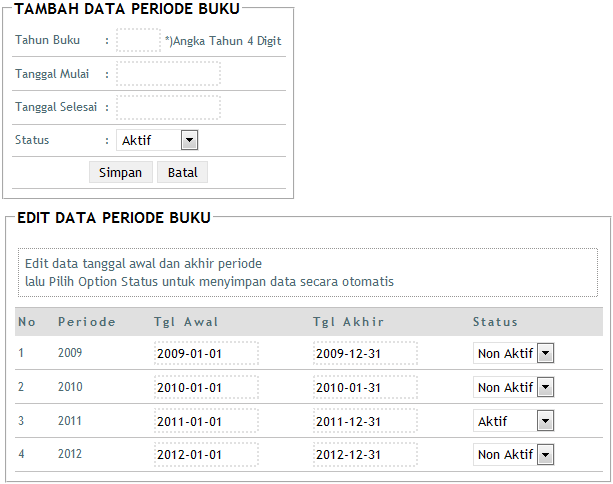Edit Tgl Awal field 2010-01-01

pos(206,387)
